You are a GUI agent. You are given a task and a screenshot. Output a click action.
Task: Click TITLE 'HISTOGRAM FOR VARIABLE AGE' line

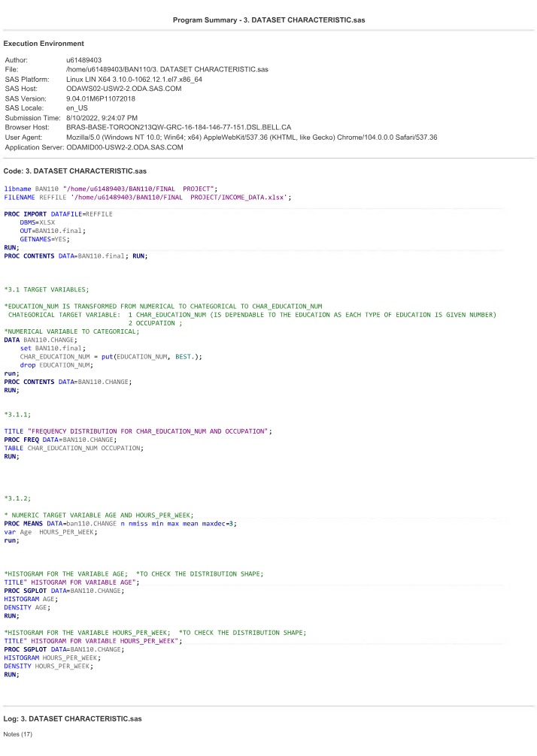click(72, 582)
